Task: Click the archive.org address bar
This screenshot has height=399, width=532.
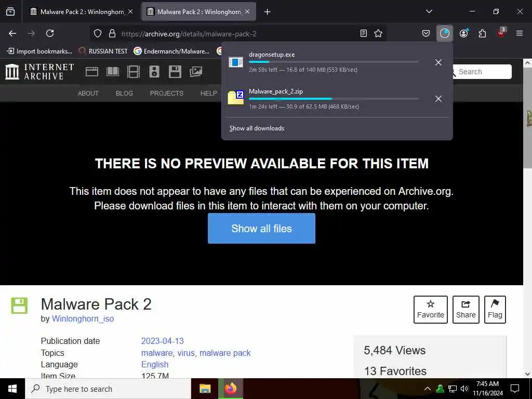Action: pyautogui.click(x=237, y=34)
